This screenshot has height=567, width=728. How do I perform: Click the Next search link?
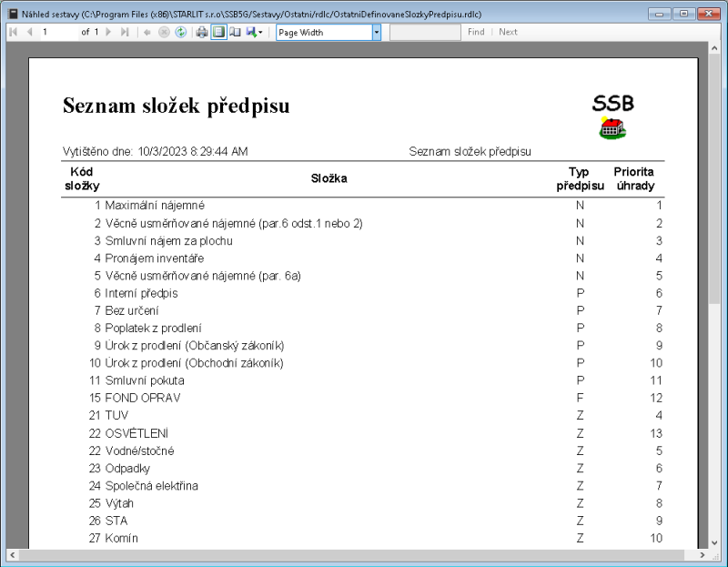[507, 32]
